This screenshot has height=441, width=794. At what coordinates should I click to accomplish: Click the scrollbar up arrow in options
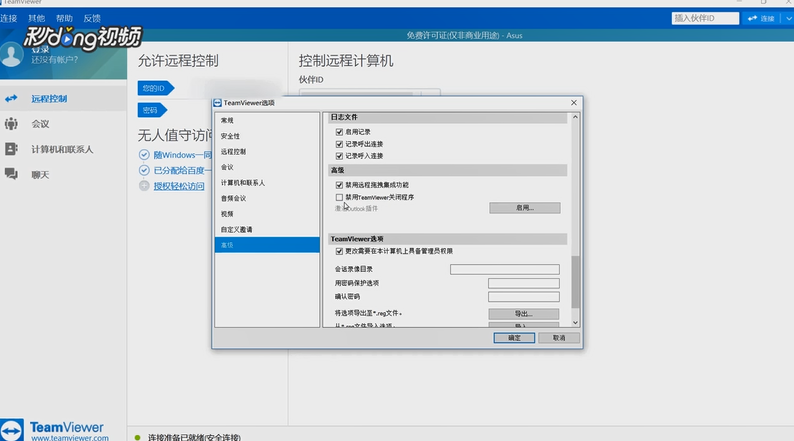(575, 117)
